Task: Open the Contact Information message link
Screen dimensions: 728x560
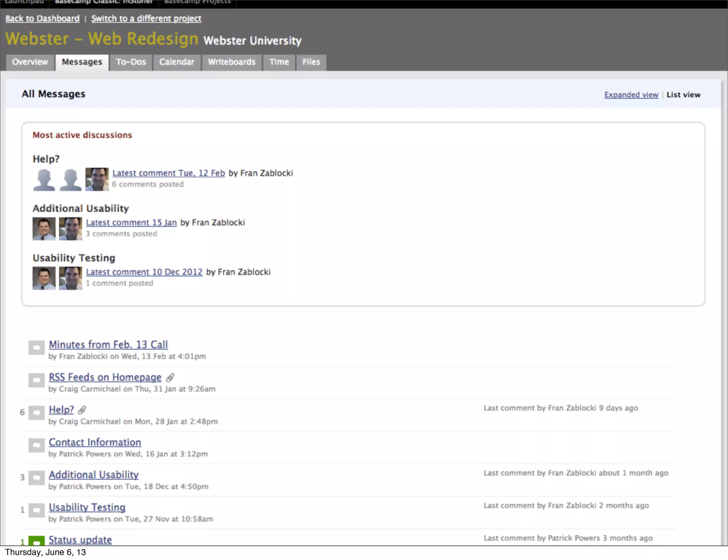Action: 95,442
